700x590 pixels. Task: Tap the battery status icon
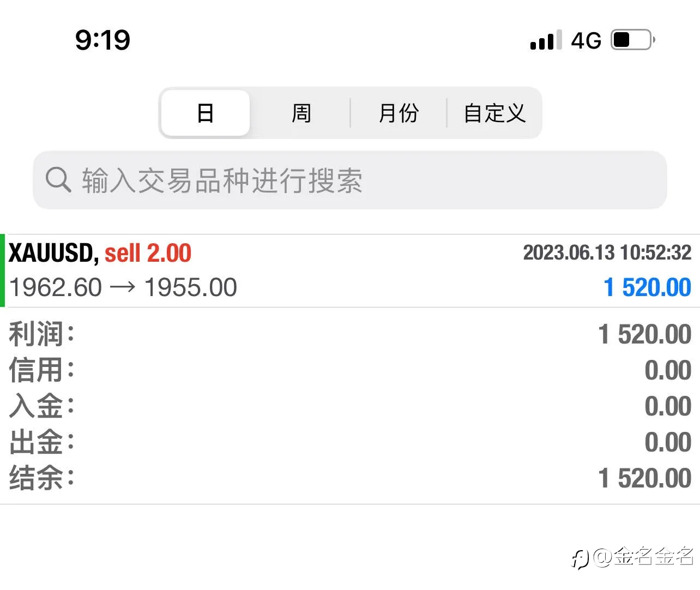pyautogui.click(x=633, y=40)
